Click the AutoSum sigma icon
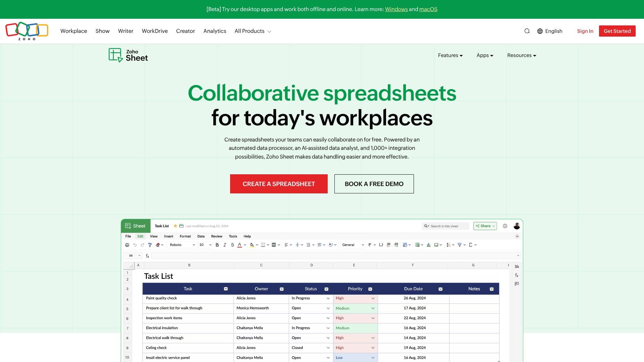Screen dimensions: 644x362 [471, 245]
